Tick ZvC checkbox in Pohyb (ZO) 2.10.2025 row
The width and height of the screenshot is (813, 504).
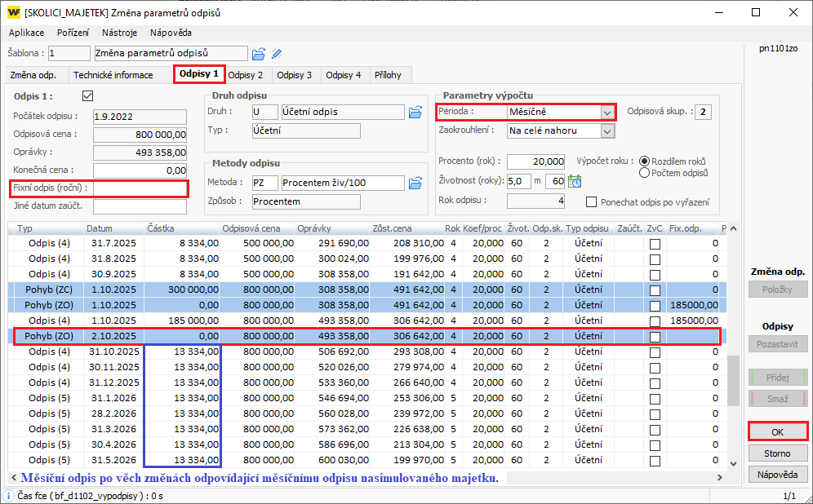click(x=655, y=336)
